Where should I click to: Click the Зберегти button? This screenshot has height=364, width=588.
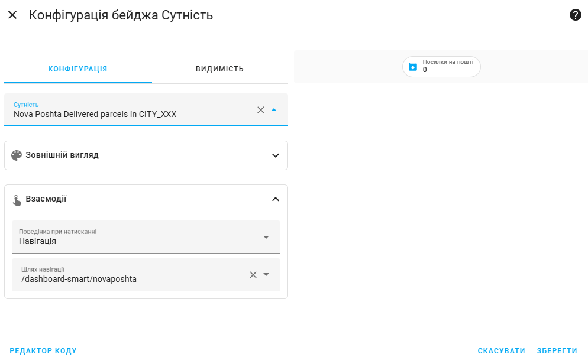pos(557,351)
